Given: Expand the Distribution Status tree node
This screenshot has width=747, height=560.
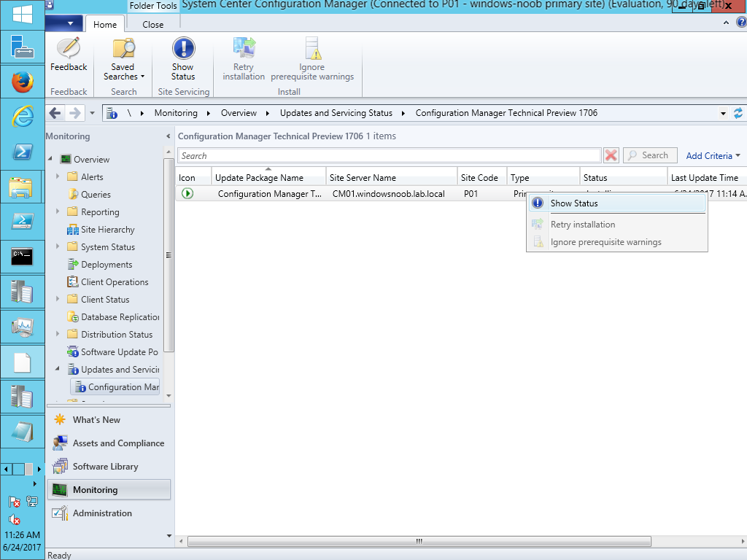Looking at the screenshot, I should 58,334.
